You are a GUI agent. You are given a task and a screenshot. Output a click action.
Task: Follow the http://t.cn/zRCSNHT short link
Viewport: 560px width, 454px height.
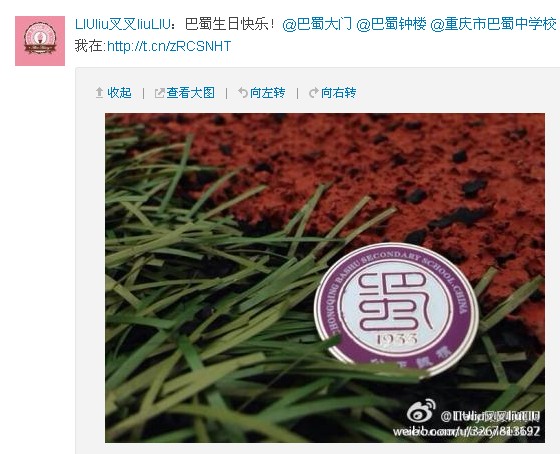169,46
